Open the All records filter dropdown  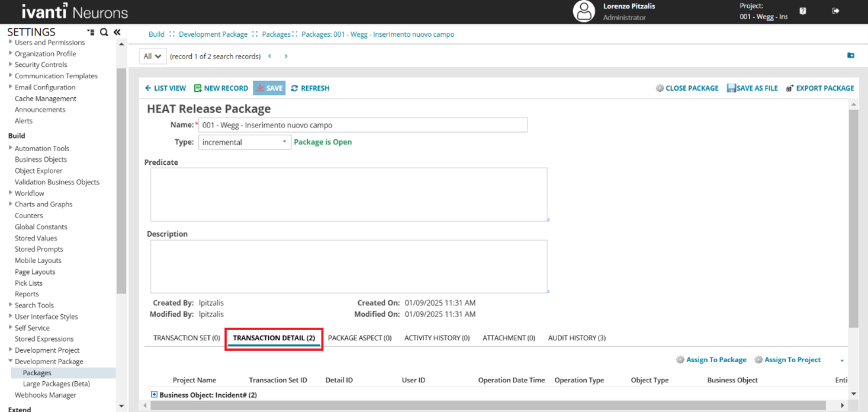[x=152, y=56]
